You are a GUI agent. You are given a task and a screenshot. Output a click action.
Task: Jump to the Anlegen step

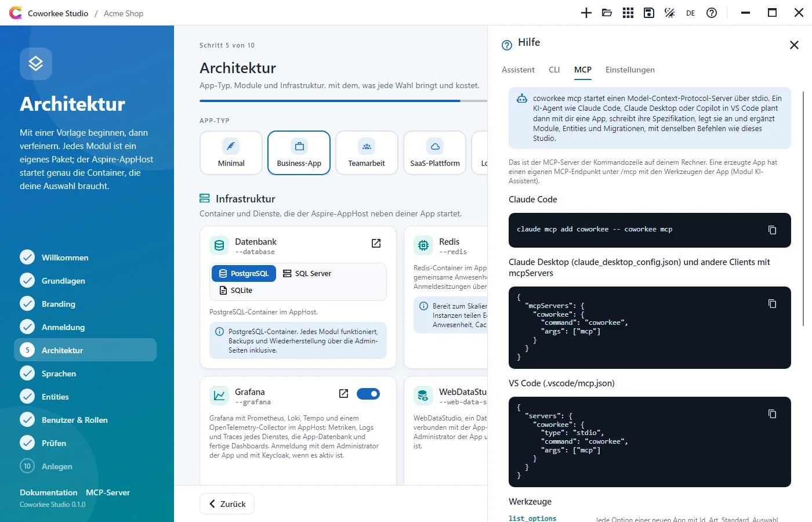[85, 466]
